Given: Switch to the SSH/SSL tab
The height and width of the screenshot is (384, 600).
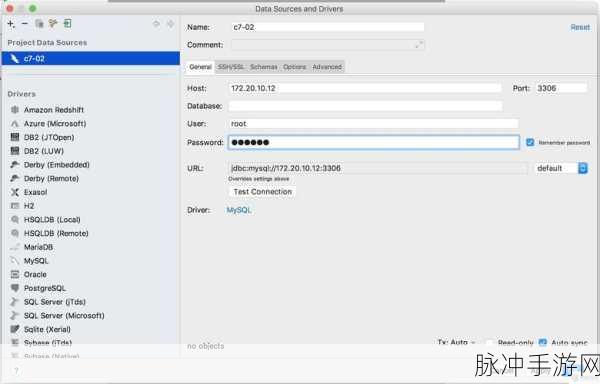Looking at the screenshot, I should point(231,67).
